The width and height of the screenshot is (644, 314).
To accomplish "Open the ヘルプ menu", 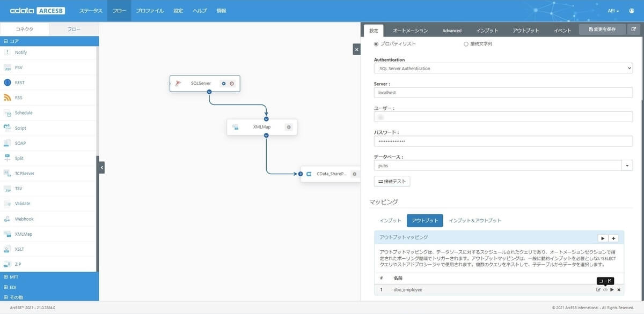I will (x=200, y=11).
